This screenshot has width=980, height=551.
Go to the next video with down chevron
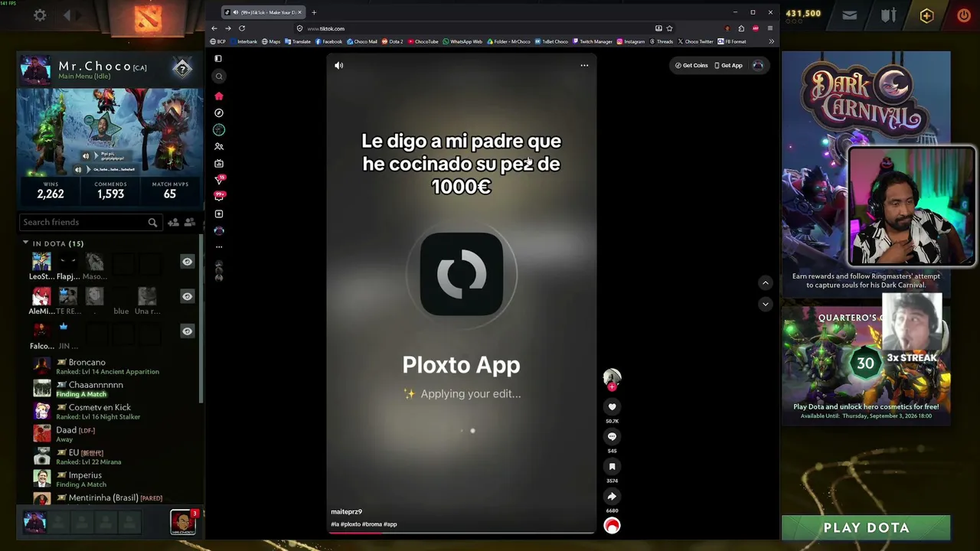[x=765, y=304]
